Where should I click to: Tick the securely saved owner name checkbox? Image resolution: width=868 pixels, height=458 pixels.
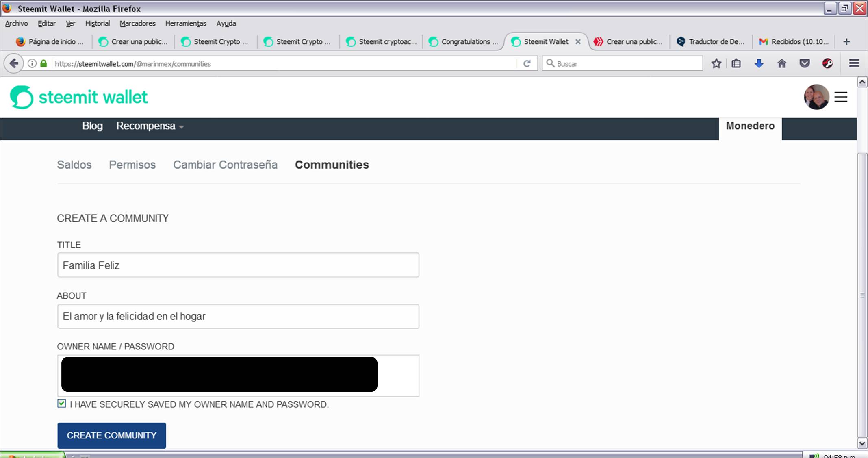(x=61, y=404)
